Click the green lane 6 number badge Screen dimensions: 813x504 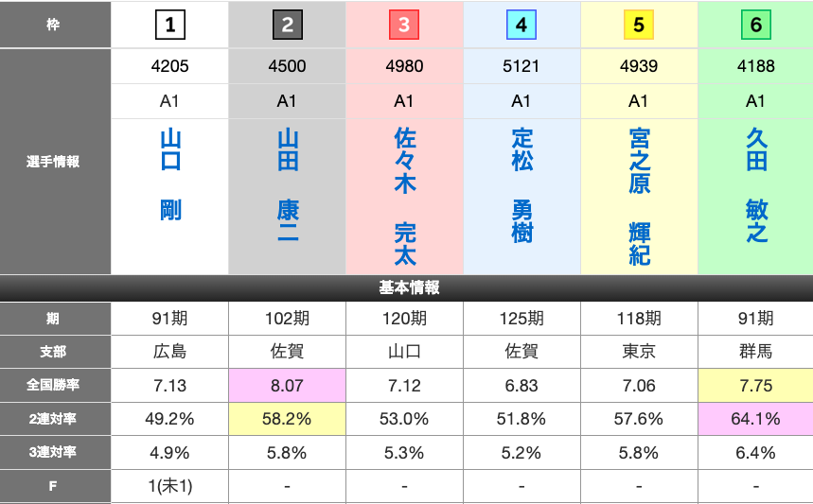tap(755, 26)
